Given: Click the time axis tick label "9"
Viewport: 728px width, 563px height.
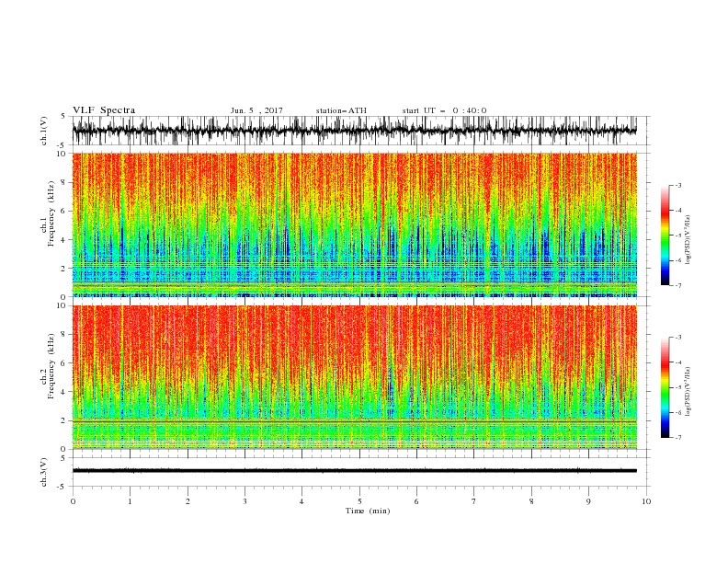Looking at the screenshot, I should (588, 501).
